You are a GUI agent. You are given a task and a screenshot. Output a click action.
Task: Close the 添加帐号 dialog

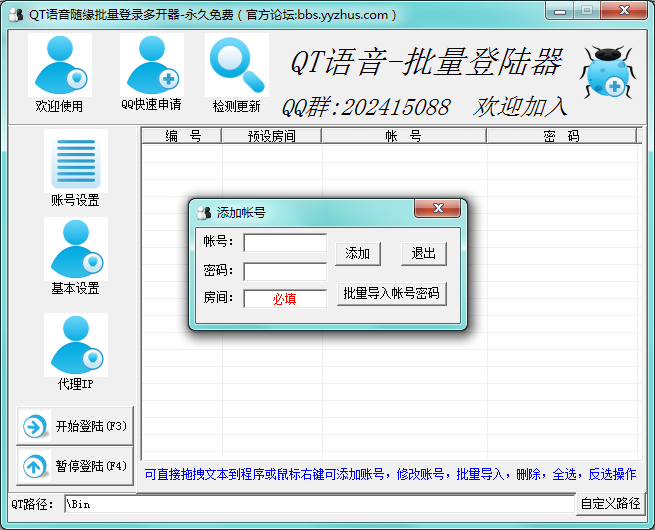(438, 208)
